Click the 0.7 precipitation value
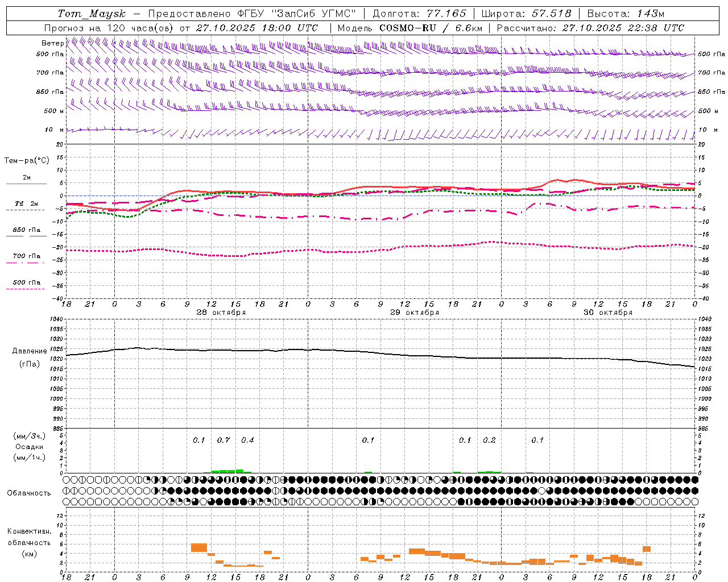 tap(224, 440)
